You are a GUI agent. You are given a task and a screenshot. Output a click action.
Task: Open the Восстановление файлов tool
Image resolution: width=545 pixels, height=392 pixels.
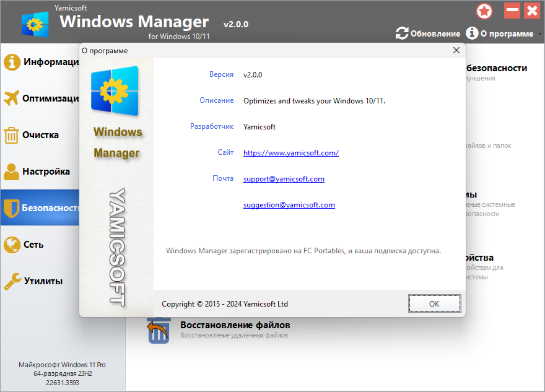(235, 325)
